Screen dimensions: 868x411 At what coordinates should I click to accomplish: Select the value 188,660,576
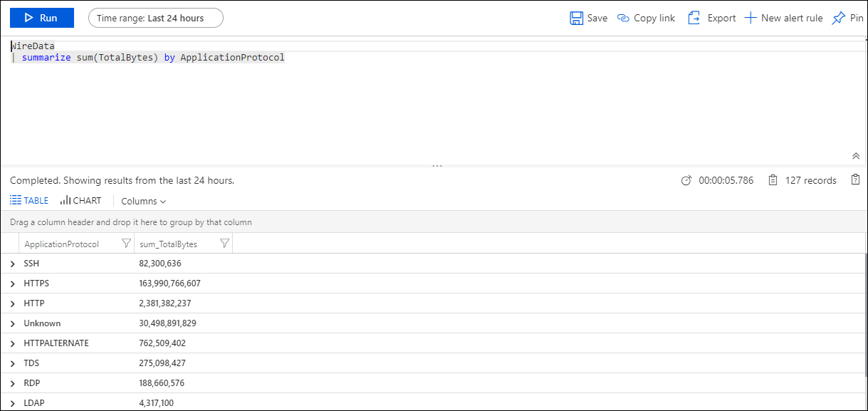[x=162, y=383]
